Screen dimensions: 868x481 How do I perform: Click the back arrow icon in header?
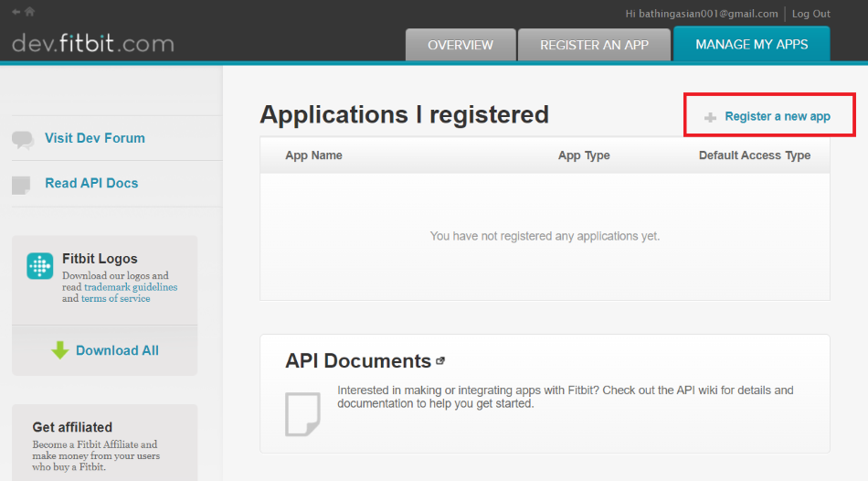point(16,12)
